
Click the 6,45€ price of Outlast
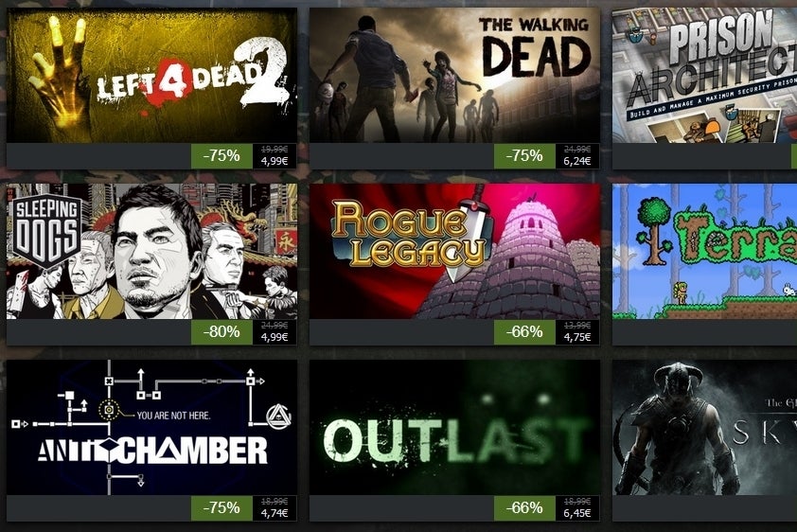tap(576, 513)
